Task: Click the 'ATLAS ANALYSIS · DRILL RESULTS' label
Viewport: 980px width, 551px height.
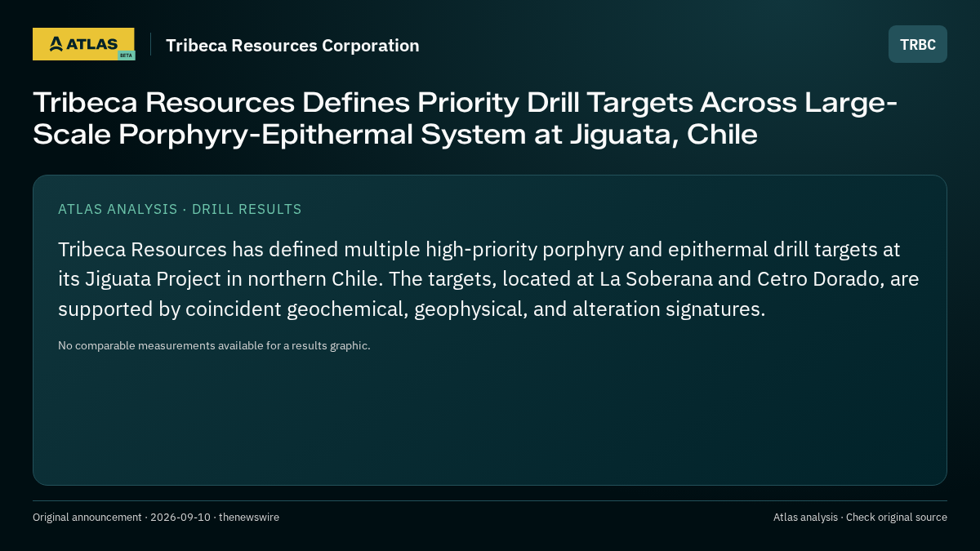Action: point(180,209)
